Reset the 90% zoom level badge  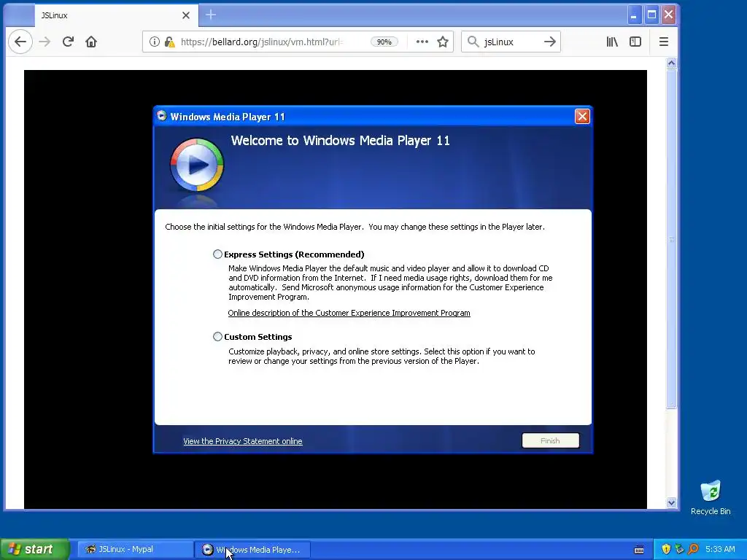[384, 42]
